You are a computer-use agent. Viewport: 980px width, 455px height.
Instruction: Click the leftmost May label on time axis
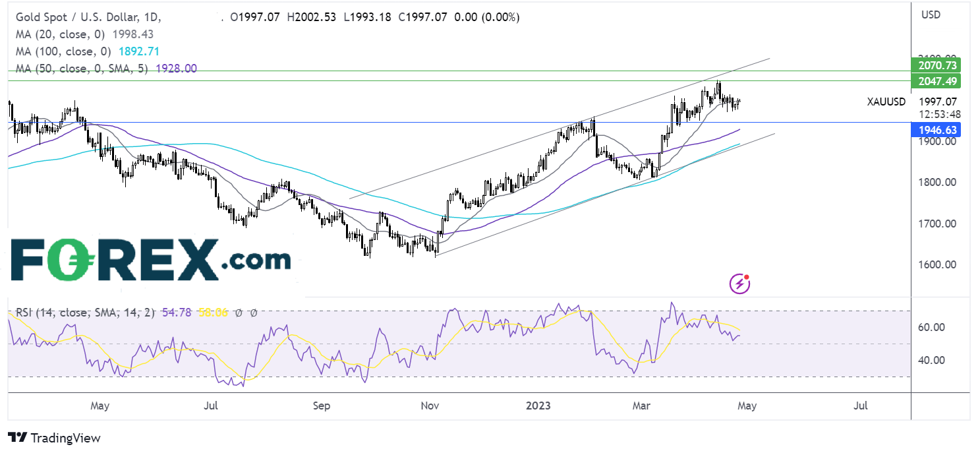point(100,406)
